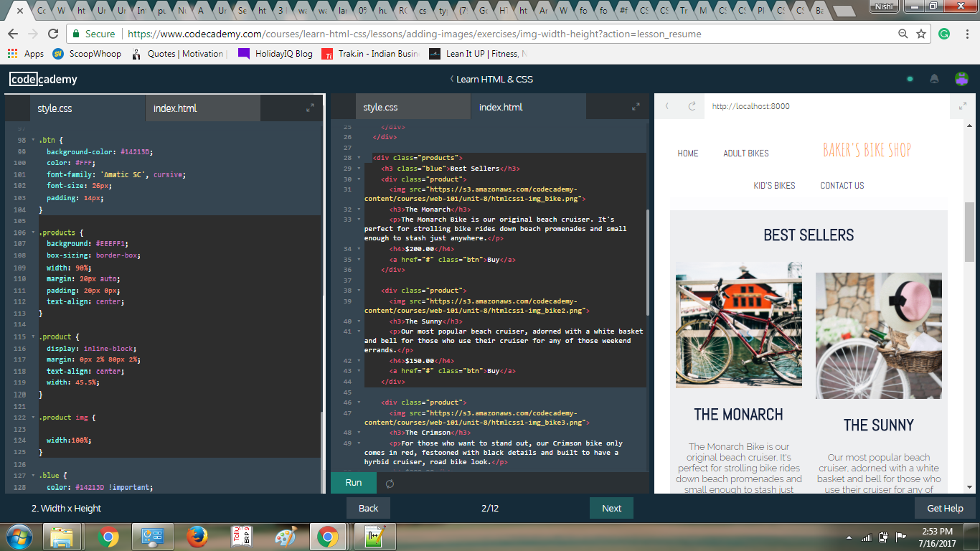Click the Monarch bike image thumbnail

738,324
